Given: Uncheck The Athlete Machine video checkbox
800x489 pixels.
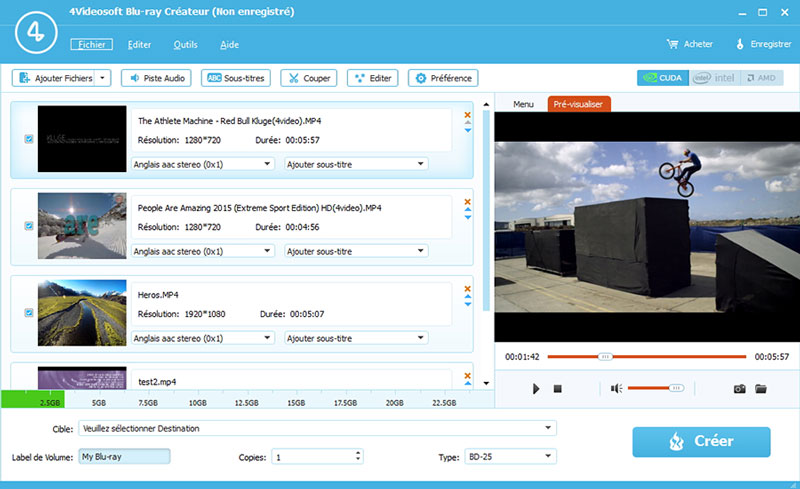Looking at the screenshot, I should [x=29, y=139].
